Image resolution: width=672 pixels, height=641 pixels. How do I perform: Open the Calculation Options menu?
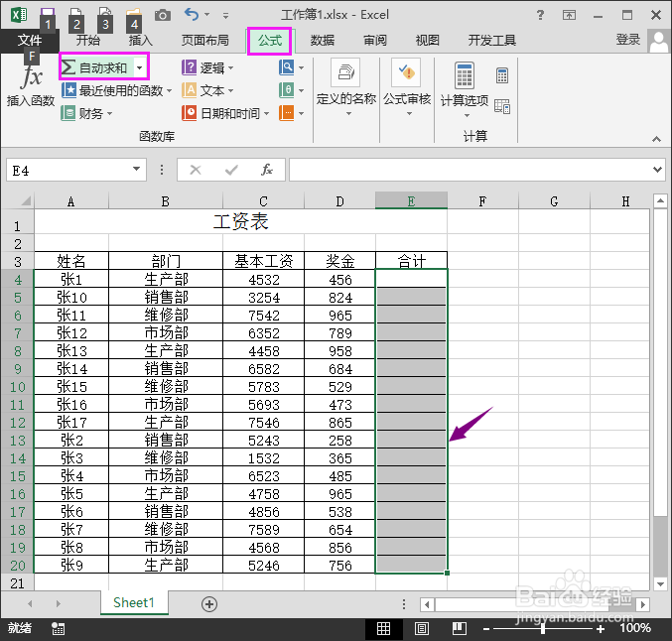pyautogui.click(x=465, y=90)
